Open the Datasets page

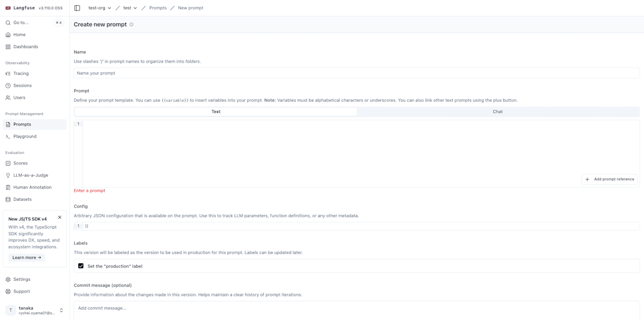[x=35, y=199]
